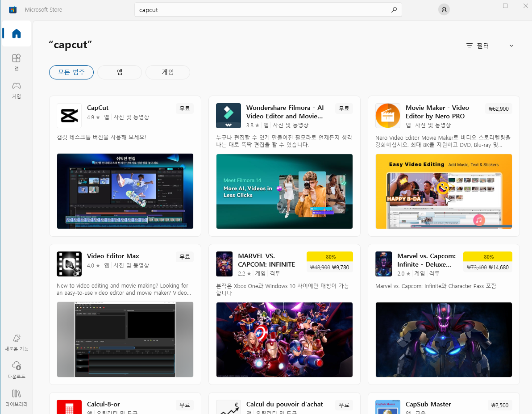This screenshot has height=414, width=532.
Task: Click the Video Editor Max app icon
Action: [x=69, y=264]
